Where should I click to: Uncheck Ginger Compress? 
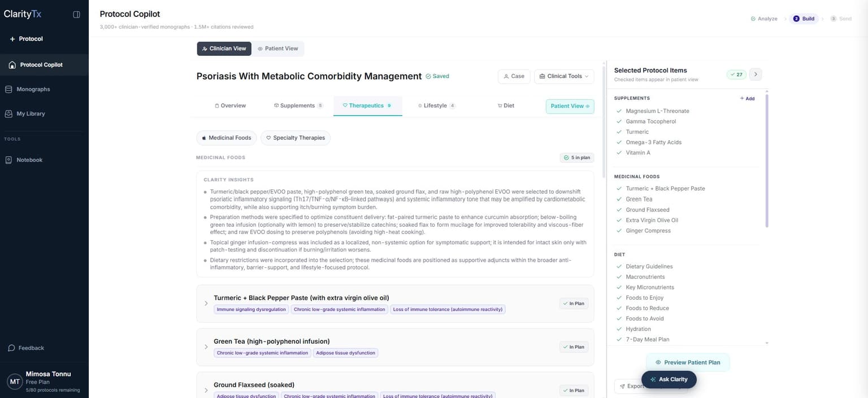pyautogui.click(x=619, y=231)
